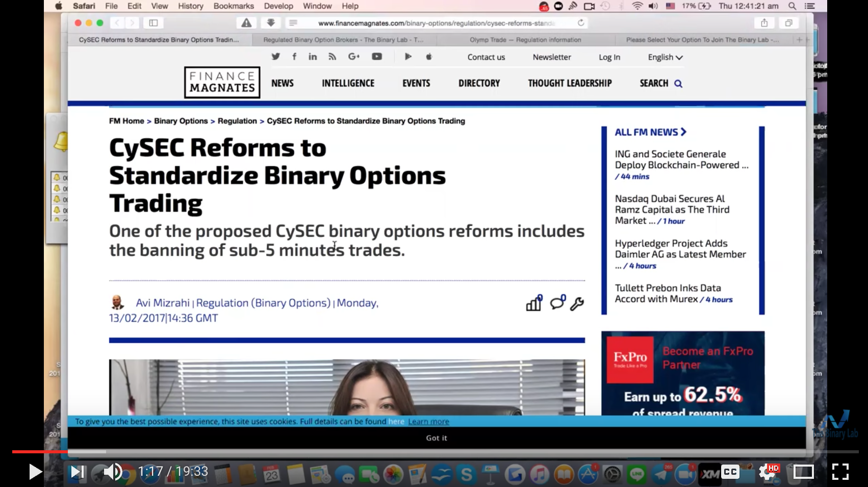Click the FxPro partner ad banner

[x=683, y=373]
